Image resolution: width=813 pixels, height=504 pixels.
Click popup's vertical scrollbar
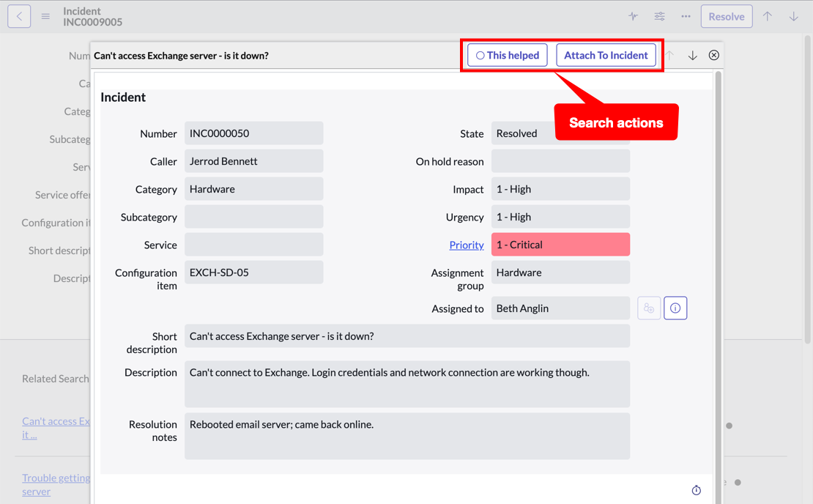point(718,288)
